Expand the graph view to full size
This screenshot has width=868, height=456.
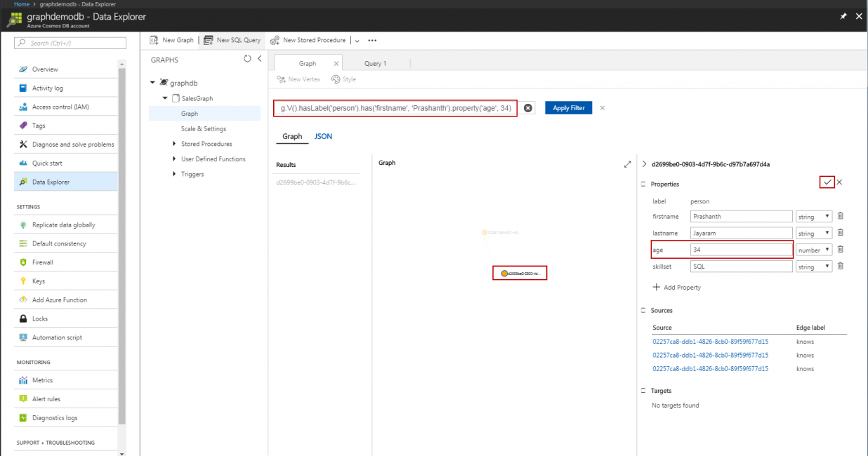click(x=627, y=164)
